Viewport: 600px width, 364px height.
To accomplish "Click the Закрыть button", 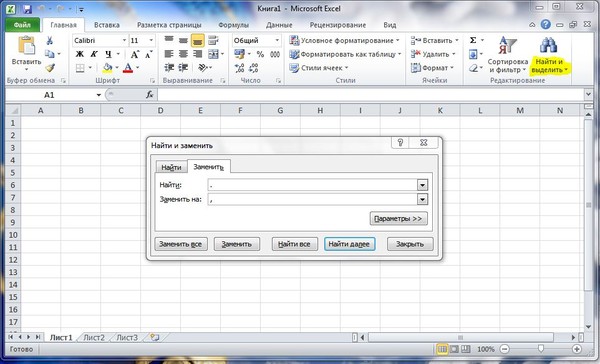I will tap(410, 244).
